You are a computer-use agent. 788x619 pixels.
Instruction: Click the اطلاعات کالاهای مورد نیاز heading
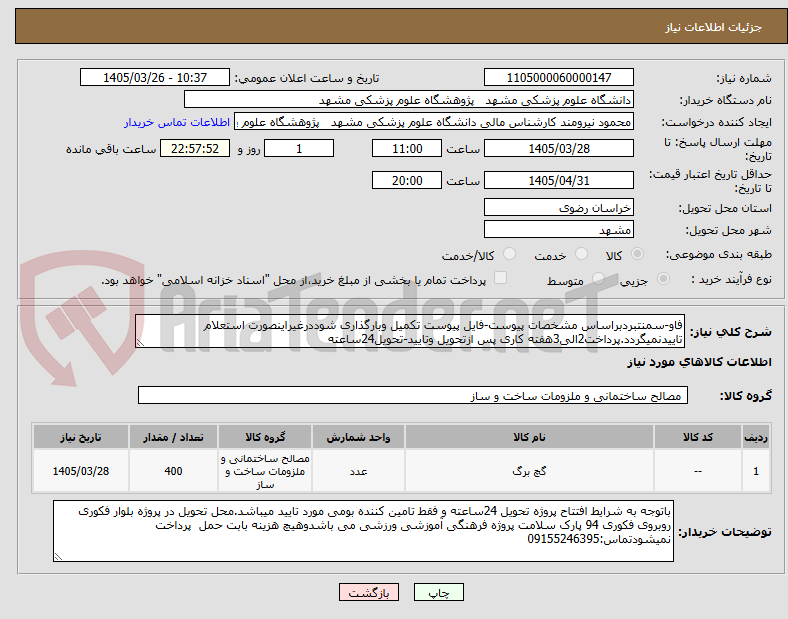(699, 362)
